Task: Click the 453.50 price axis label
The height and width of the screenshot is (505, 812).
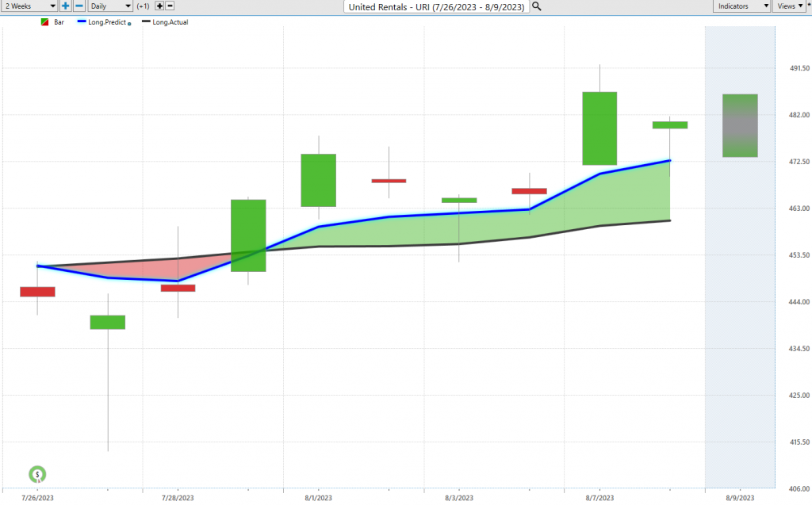Action: [799, 255]
